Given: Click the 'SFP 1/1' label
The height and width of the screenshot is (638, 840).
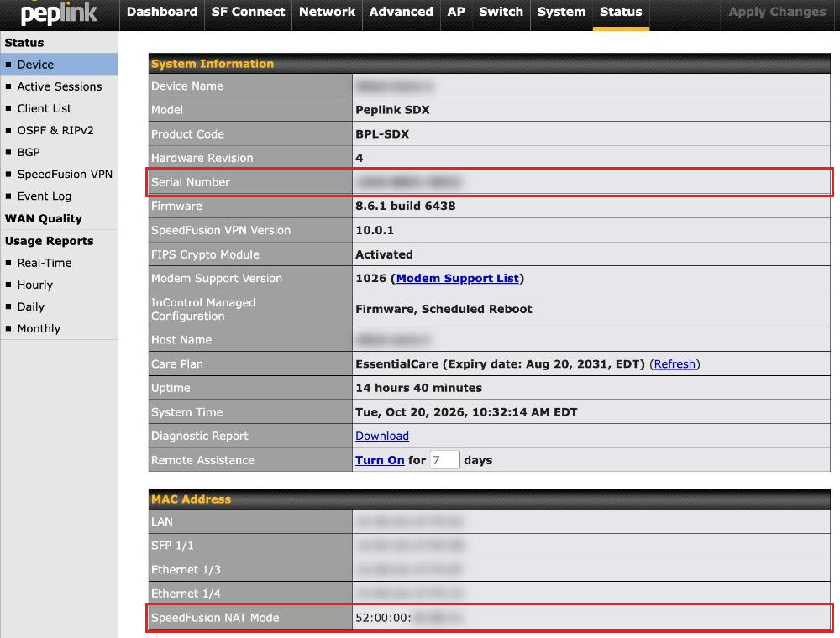Looking at the screenshot, I should pos(172,546).
